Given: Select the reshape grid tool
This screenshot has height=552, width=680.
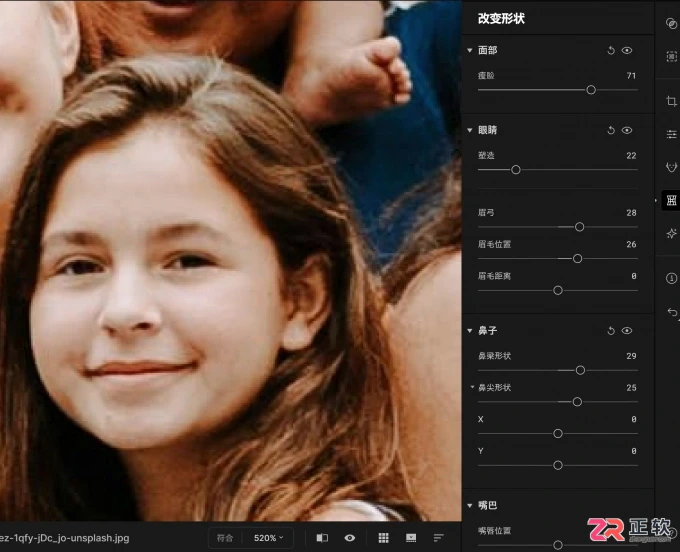Looking at the screenshot, I should pos(671,200).
